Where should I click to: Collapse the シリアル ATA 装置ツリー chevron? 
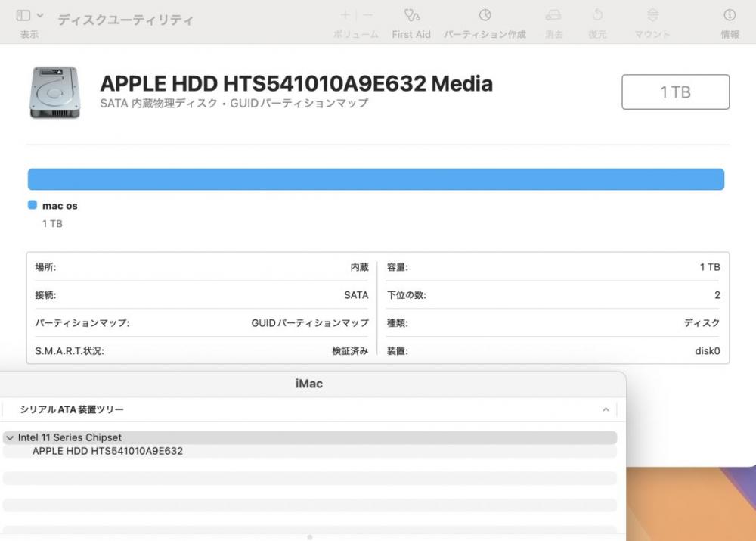pos(606,410)
